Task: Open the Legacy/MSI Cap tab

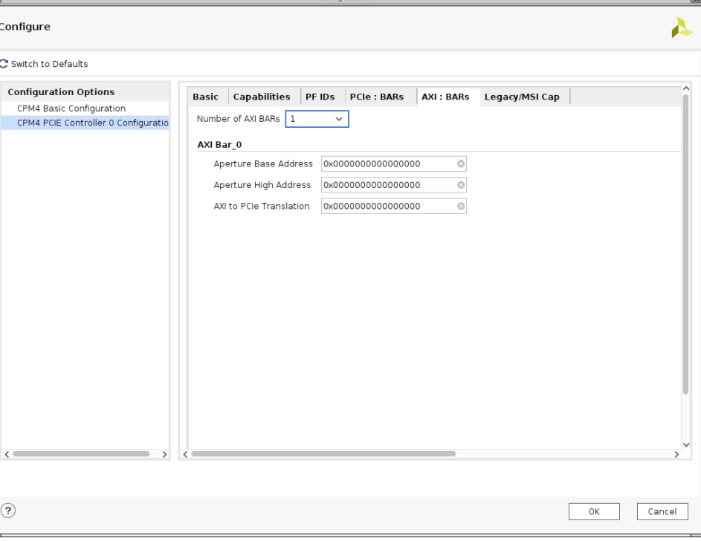Action: click(x=522, y=97)
